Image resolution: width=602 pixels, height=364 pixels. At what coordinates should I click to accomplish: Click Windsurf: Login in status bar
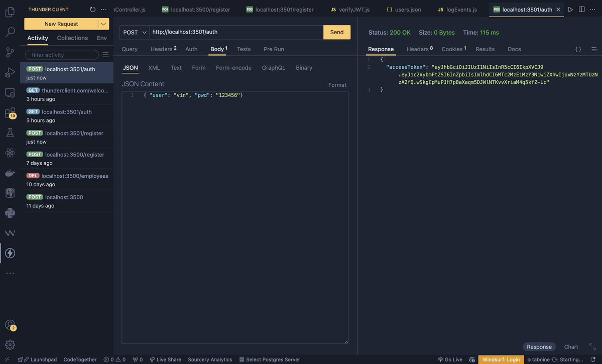(501, 359)
